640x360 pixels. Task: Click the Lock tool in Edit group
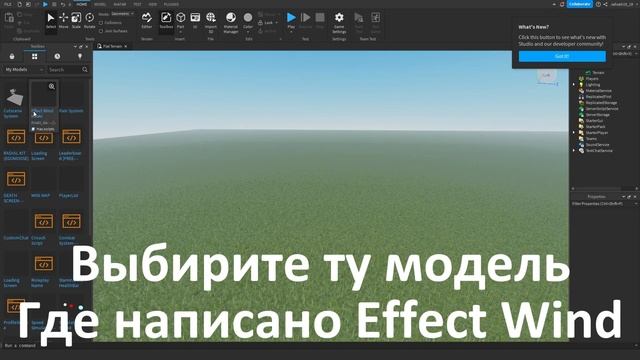point(267,23)
